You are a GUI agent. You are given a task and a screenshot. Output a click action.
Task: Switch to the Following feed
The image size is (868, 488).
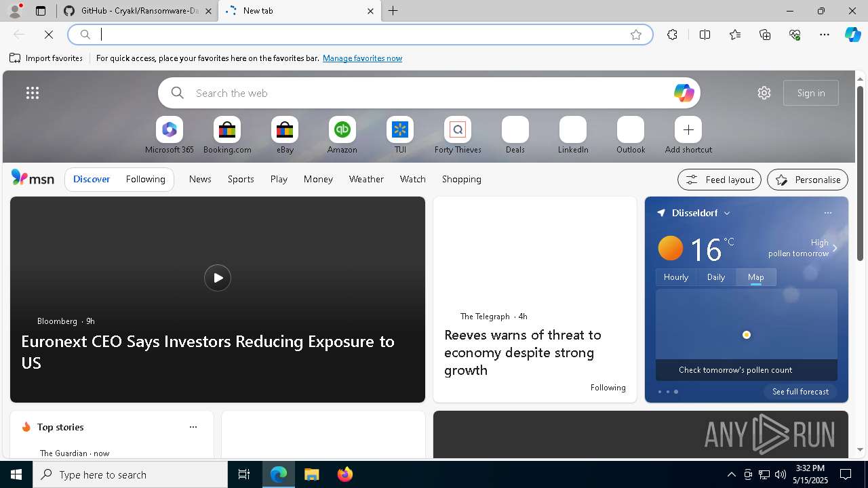pos(145,179)
